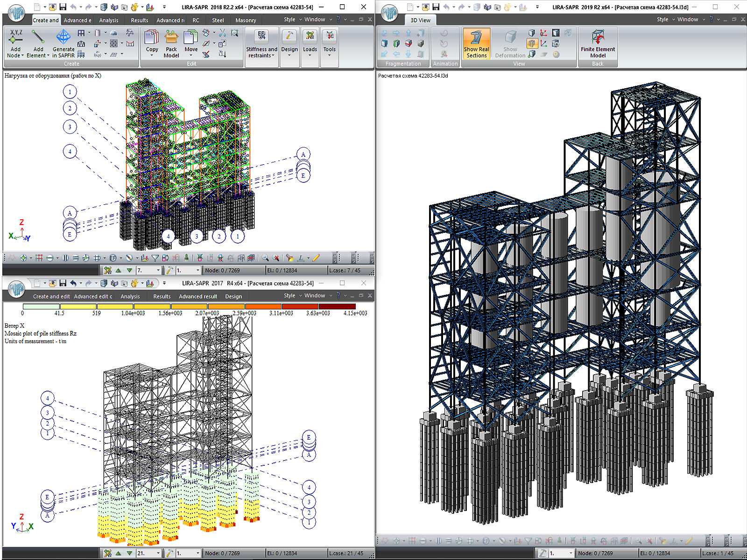Open the Finite Element Model view
This screenshot has width=747, height=560.
coord(598,44)
